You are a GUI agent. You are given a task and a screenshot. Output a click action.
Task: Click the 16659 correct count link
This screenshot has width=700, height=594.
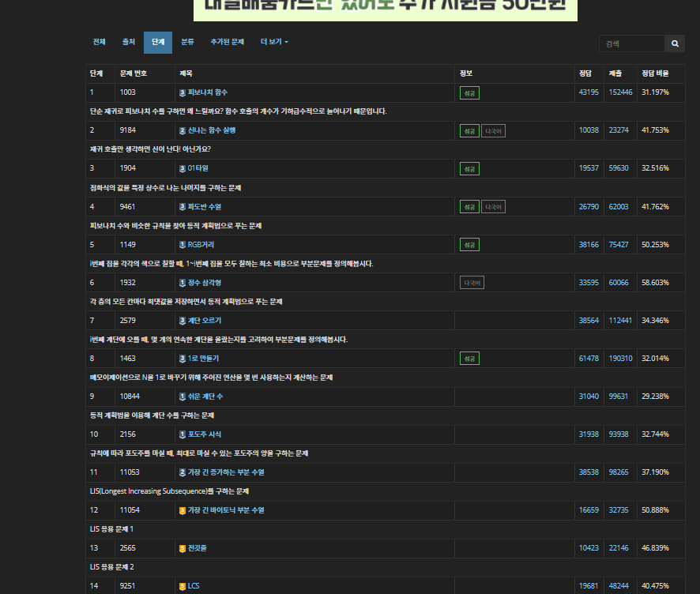tap(589, 510)
